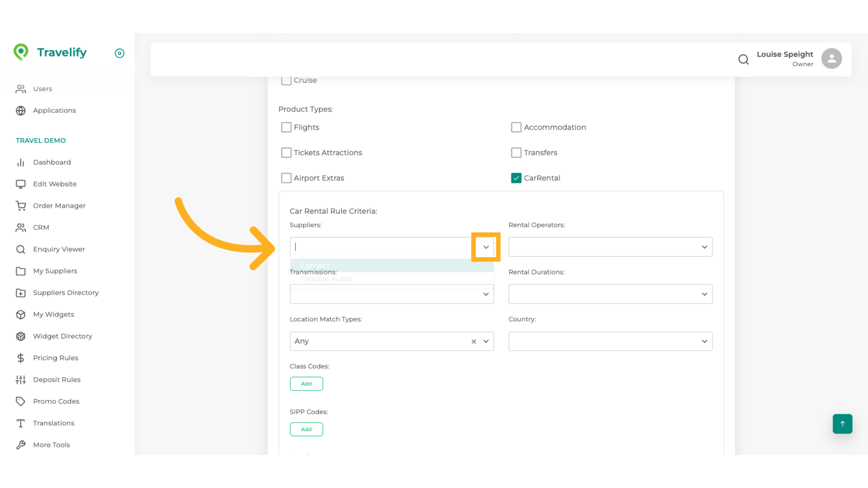Click Add under Class Codes

click(307, 383)
